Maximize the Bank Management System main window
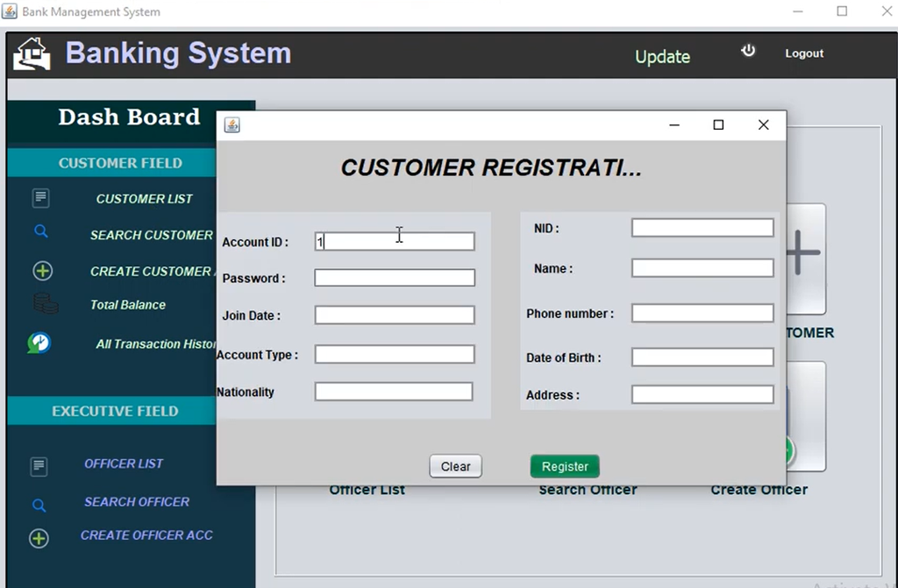Image resolution: width=898 pixels, height=588 pixels. tap(842, 11)
